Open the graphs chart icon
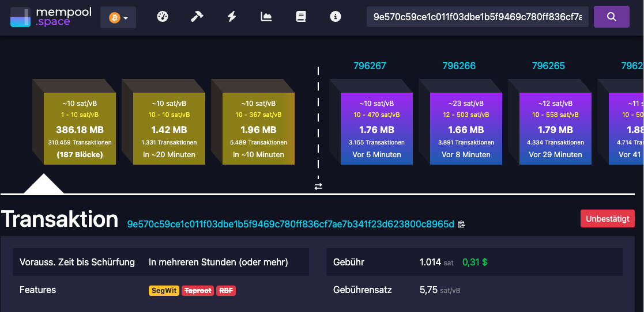 pyautogui.click(x=266, y=17)
